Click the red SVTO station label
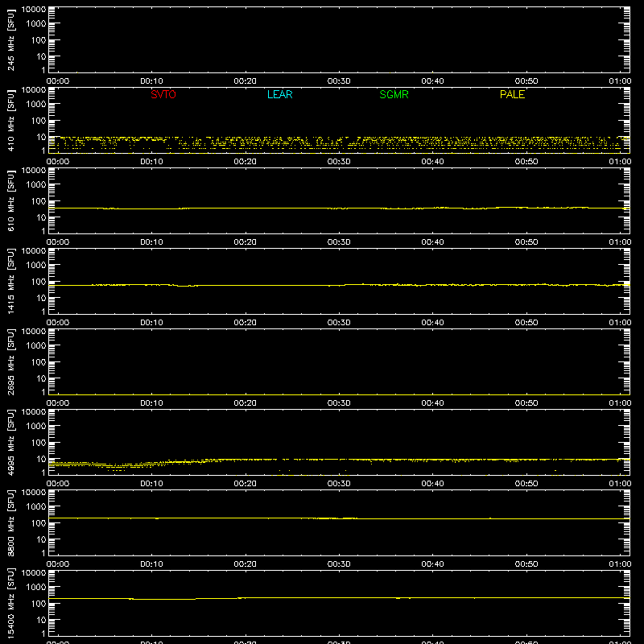This screenshot has width=644, height=644. point(163,94)
